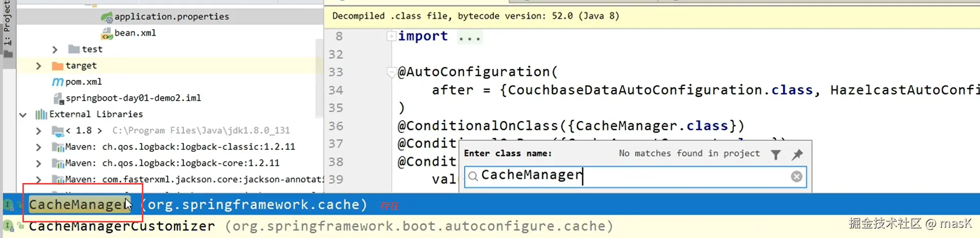Expand the test folder
980x238 pixels.
55,49
